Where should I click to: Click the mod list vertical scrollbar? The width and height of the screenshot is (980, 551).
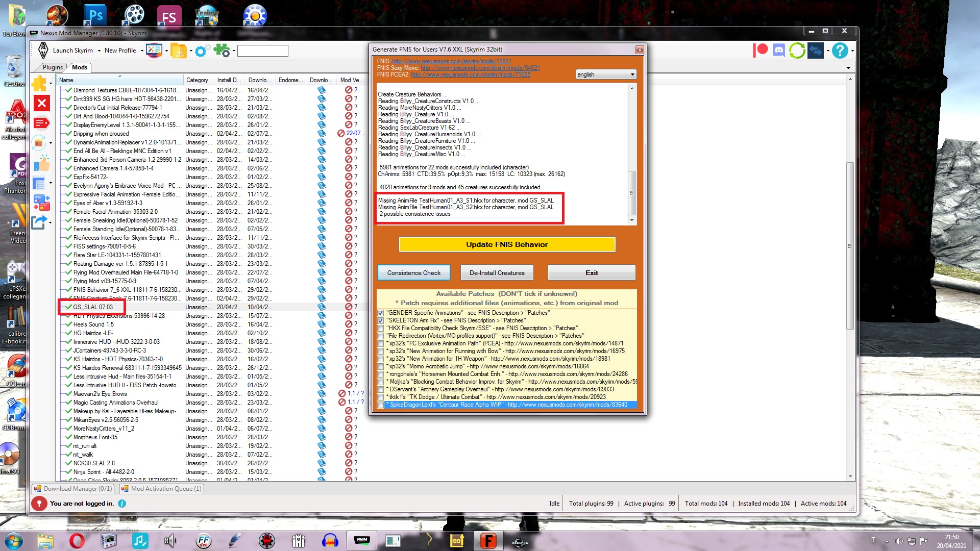point(850,245)
